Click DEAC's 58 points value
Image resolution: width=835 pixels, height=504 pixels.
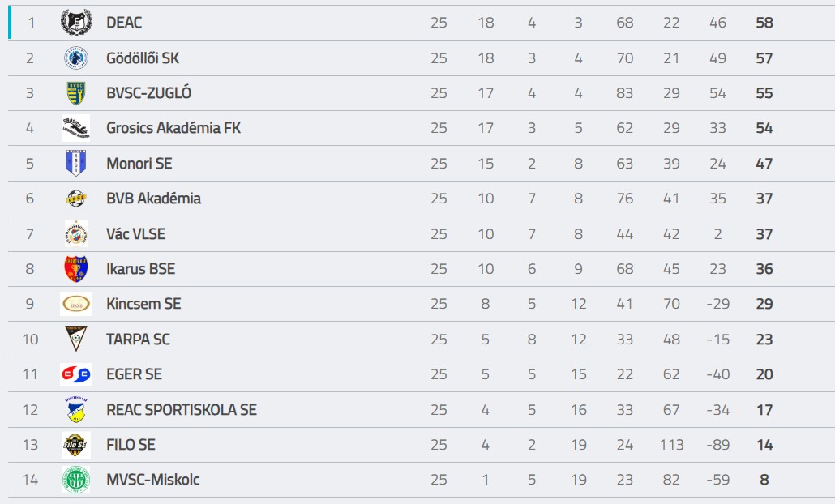(x=764, y=23)
